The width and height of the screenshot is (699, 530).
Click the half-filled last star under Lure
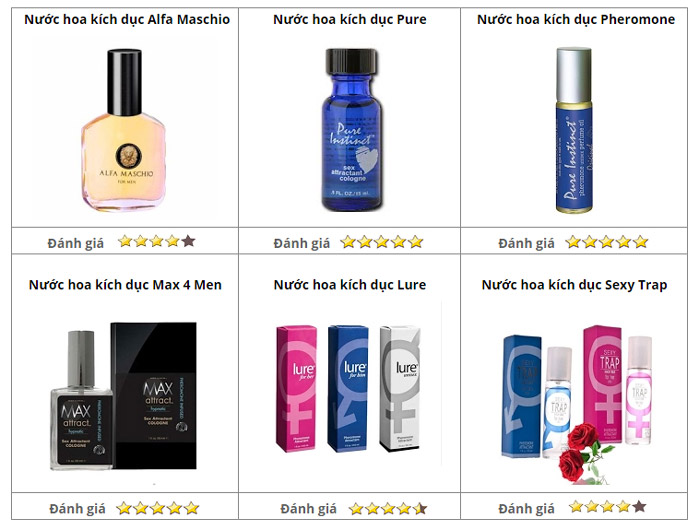420,508
